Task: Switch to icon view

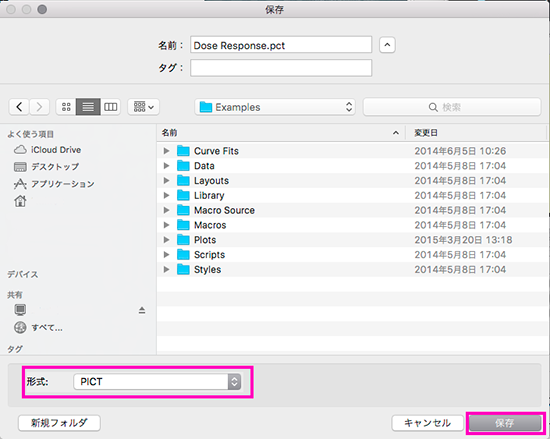Action: [x=66, y=107]
